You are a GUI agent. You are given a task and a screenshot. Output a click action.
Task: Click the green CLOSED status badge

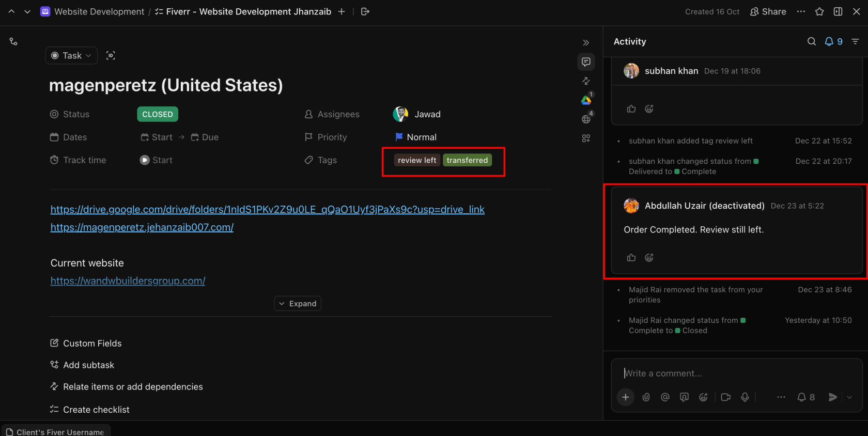(x=158, y=114)
